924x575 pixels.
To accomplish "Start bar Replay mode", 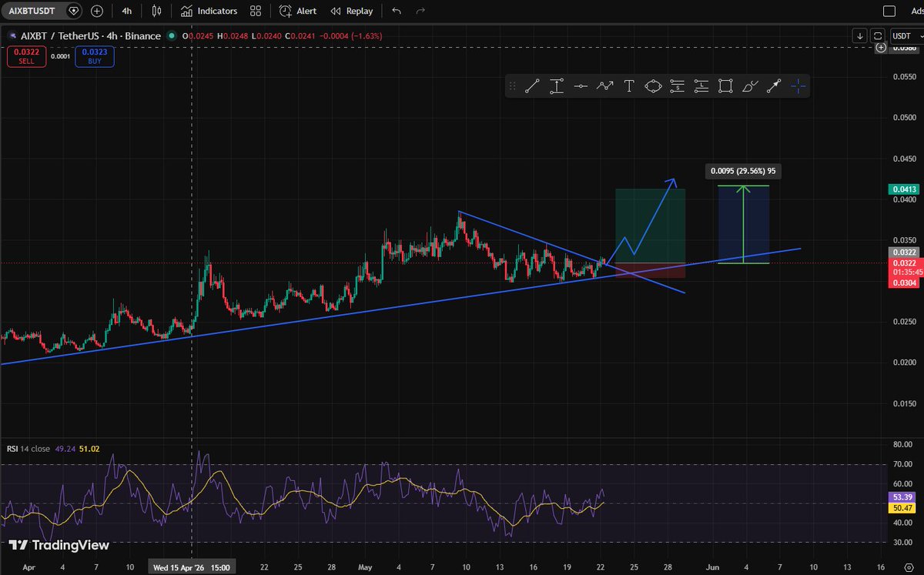I will 352,12.
